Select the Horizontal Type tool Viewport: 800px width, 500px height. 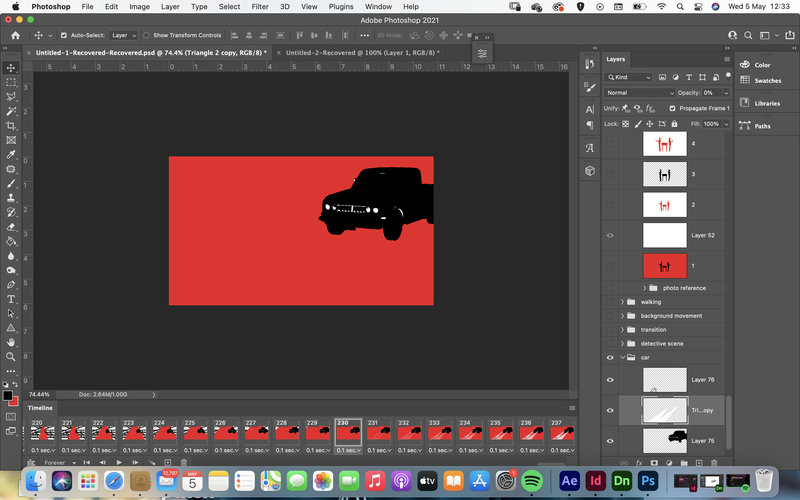11,299
